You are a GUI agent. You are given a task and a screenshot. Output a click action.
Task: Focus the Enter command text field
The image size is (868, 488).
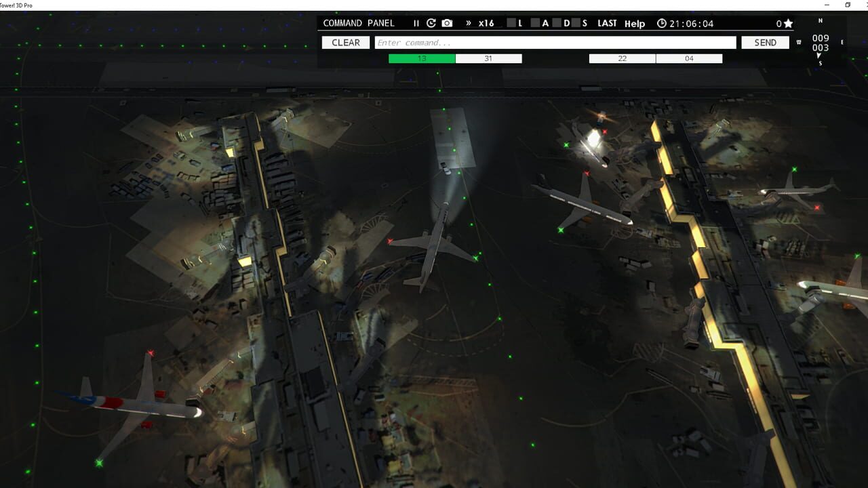coord(555,43)
